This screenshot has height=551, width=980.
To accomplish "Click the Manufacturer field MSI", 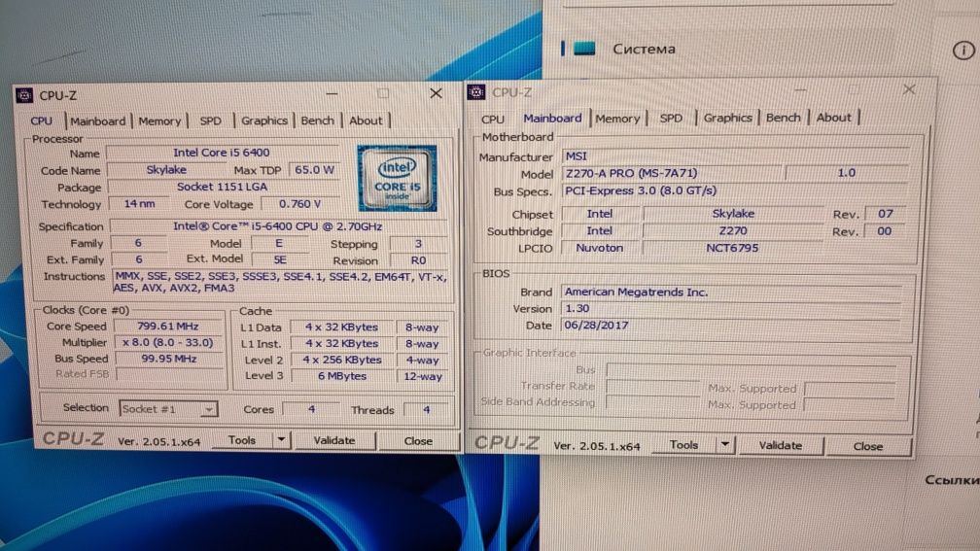I will 735,156.
